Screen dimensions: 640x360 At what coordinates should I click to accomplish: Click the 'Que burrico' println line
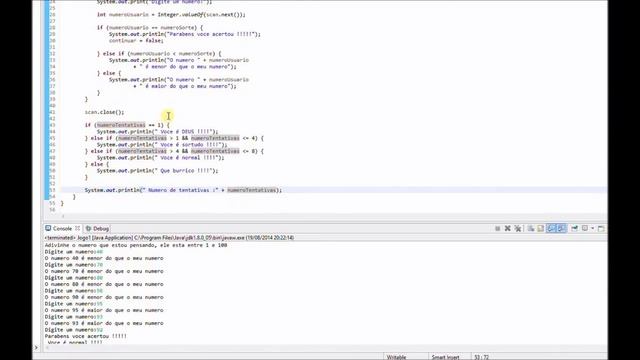158,171
